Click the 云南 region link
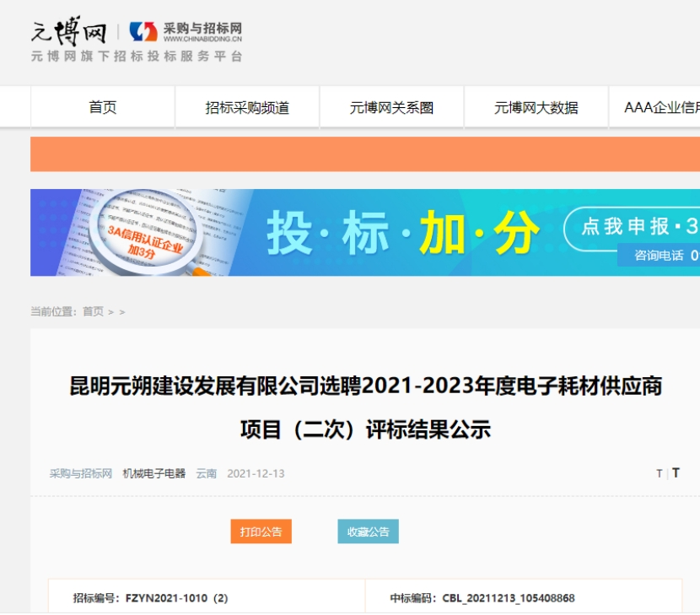 206,473
